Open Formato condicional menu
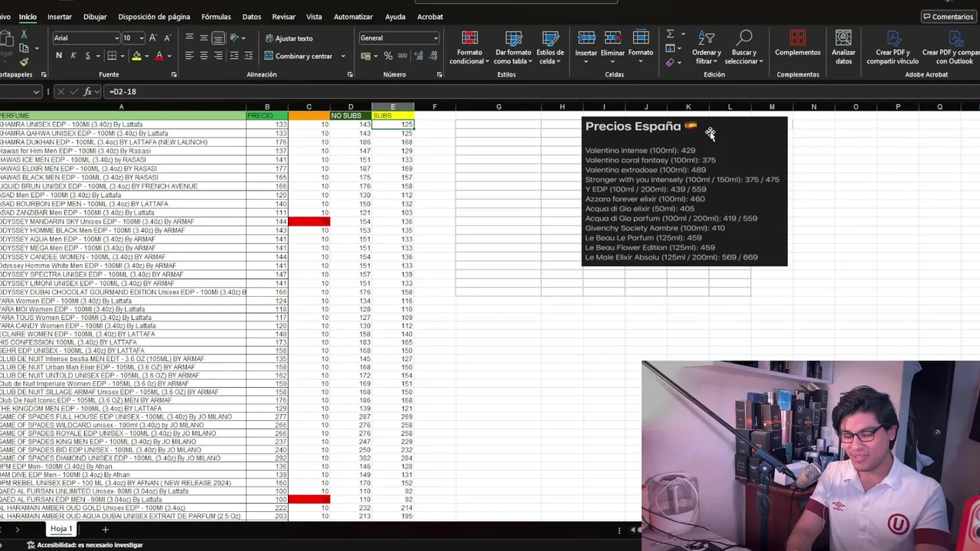The width and height of the screenshot is (980, 551). pos(469,47)
